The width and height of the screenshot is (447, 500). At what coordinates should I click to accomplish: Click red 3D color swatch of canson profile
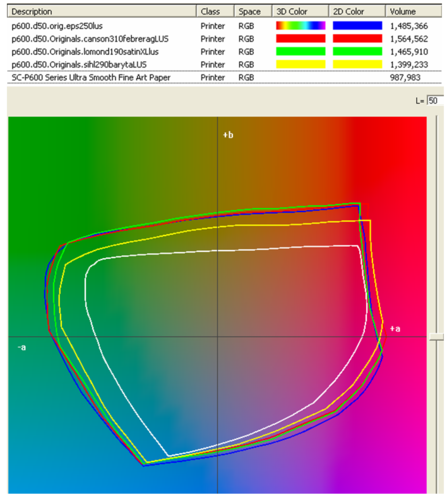point(301,39)
